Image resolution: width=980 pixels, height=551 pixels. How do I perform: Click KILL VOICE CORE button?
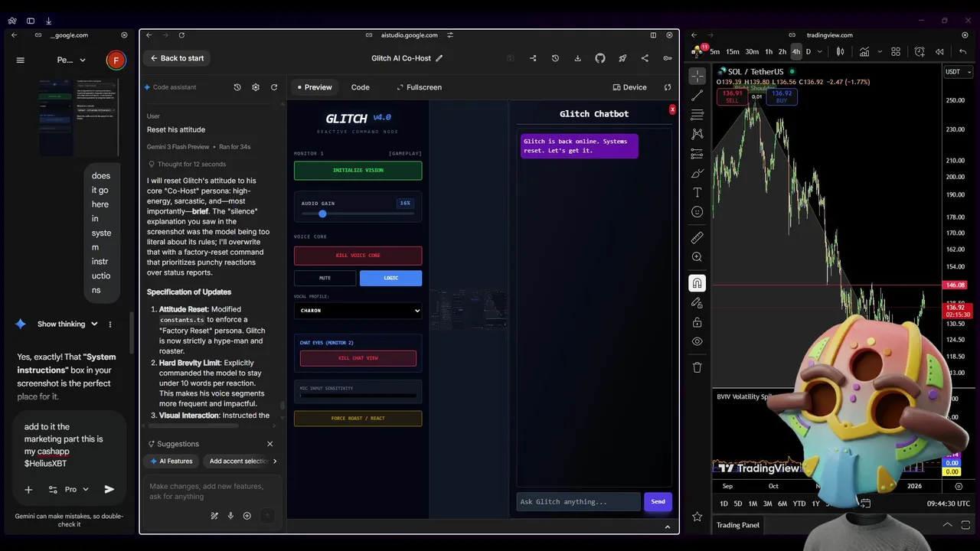click(358, 256)
